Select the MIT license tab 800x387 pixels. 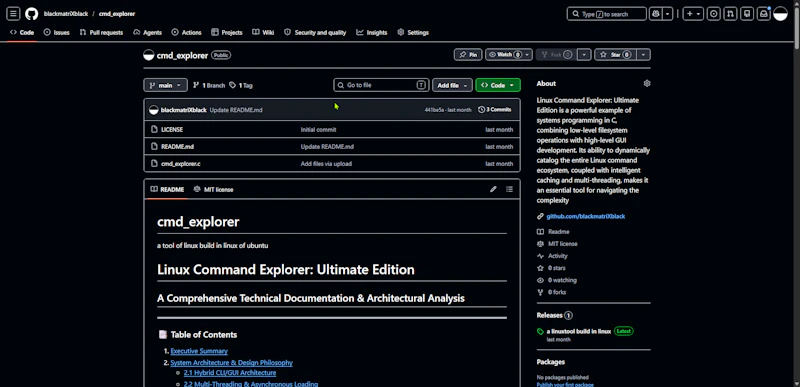(213, 190)
